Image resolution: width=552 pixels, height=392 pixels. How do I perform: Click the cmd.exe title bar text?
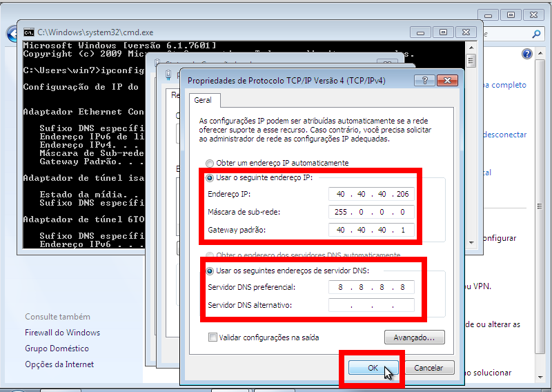pos(95,32)
